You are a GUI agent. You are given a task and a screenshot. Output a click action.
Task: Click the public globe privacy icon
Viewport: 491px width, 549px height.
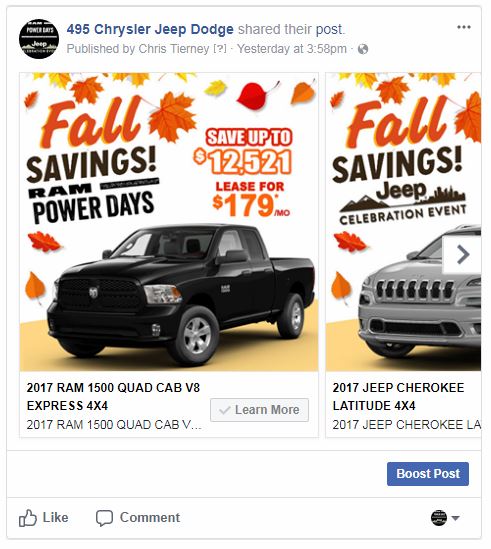[363, 49]
